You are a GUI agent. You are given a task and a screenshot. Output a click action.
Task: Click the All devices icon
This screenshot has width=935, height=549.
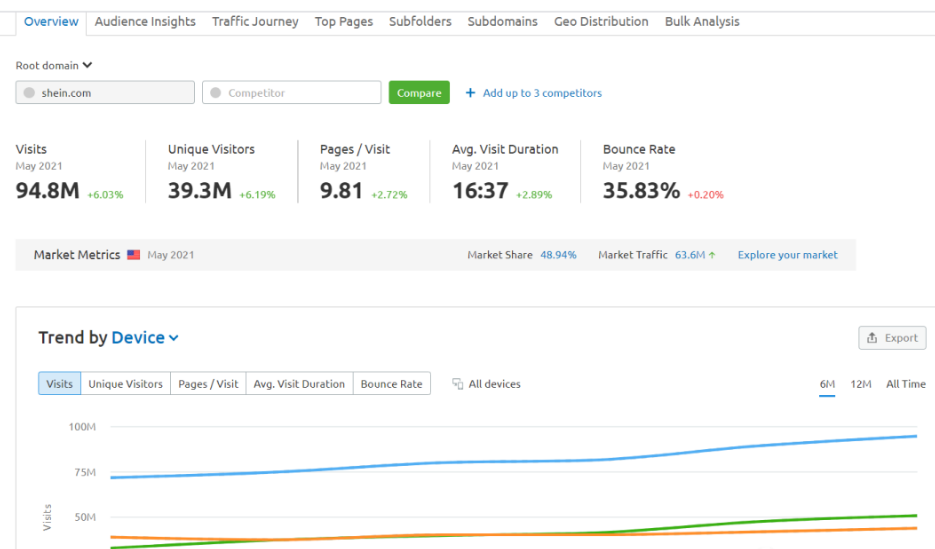[458, 384]
